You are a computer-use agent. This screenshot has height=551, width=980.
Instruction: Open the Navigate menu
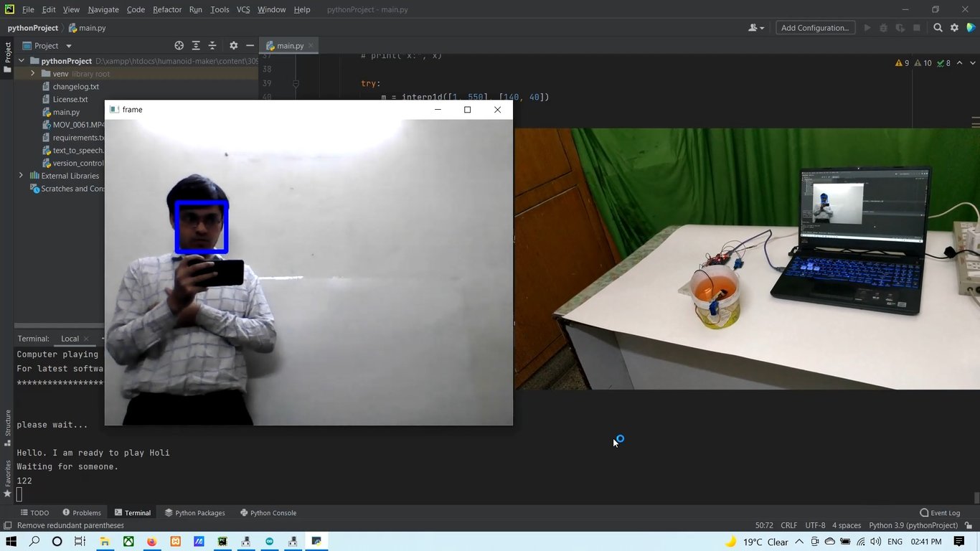(103, 9)
